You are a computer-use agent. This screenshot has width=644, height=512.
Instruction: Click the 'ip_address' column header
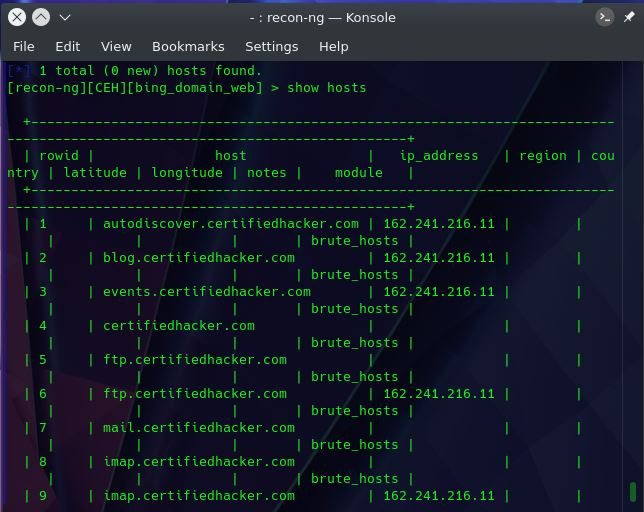439,156
